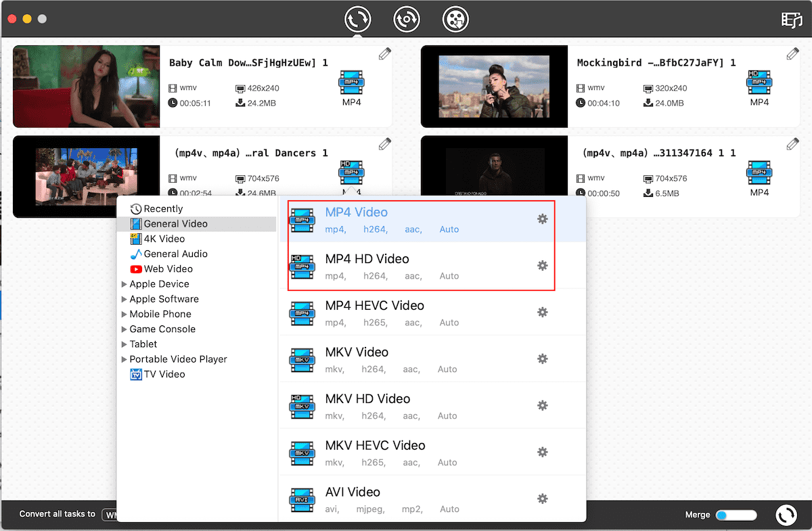Expand the Apple Device category
This screenshot has height=531, width=812.
coord(125,284)
